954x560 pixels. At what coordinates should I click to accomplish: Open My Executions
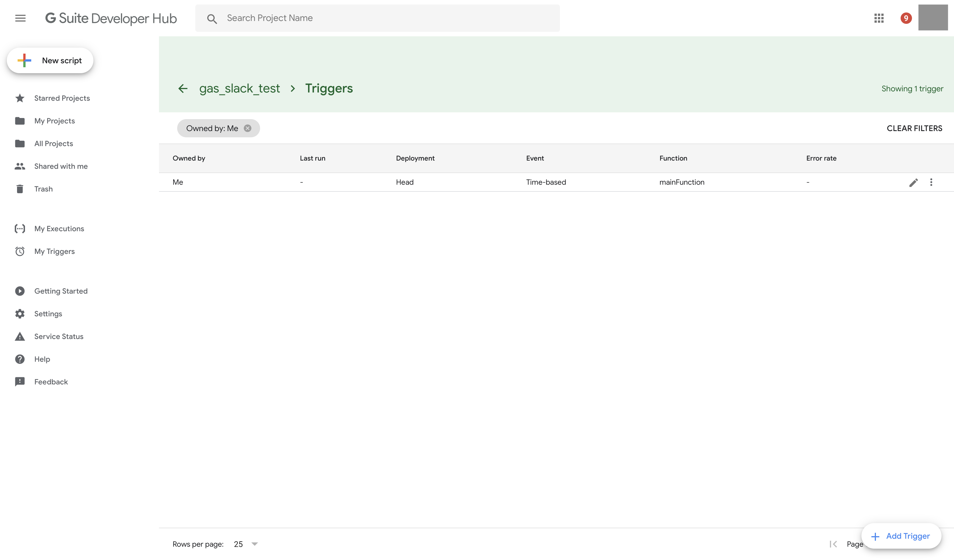pos(59,229)
